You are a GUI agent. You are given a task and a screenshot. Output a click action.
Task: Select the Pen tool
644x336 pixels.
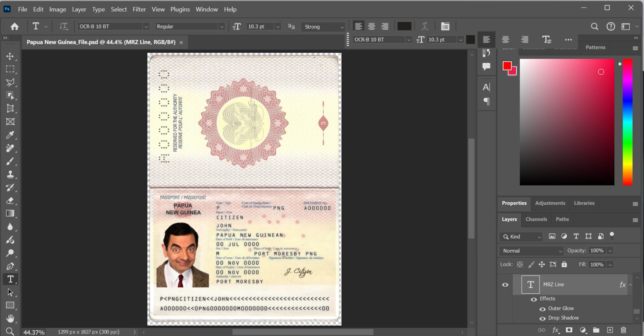(x=10, y=266)
